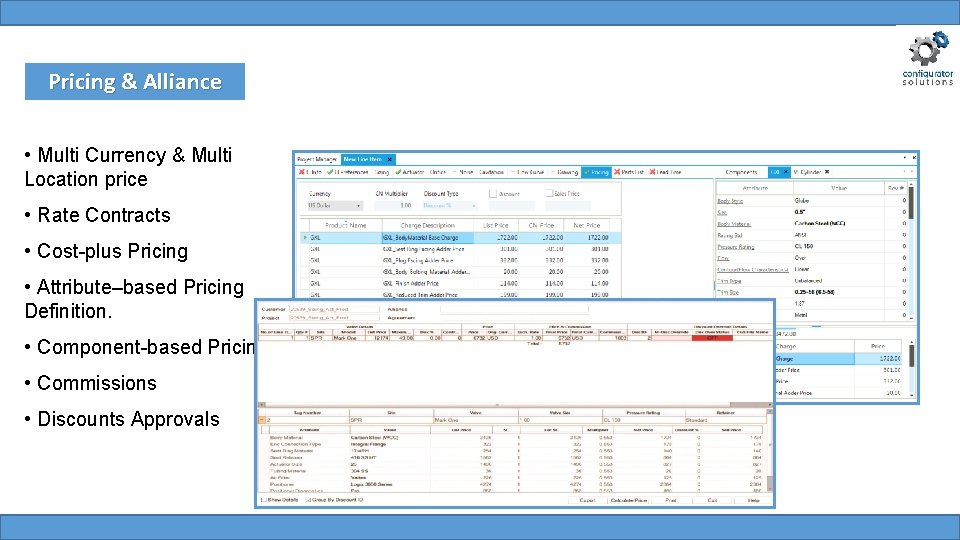960x540 pixels.
Task: Switch to the Project Manager tab
Action: tap(317, 159)
